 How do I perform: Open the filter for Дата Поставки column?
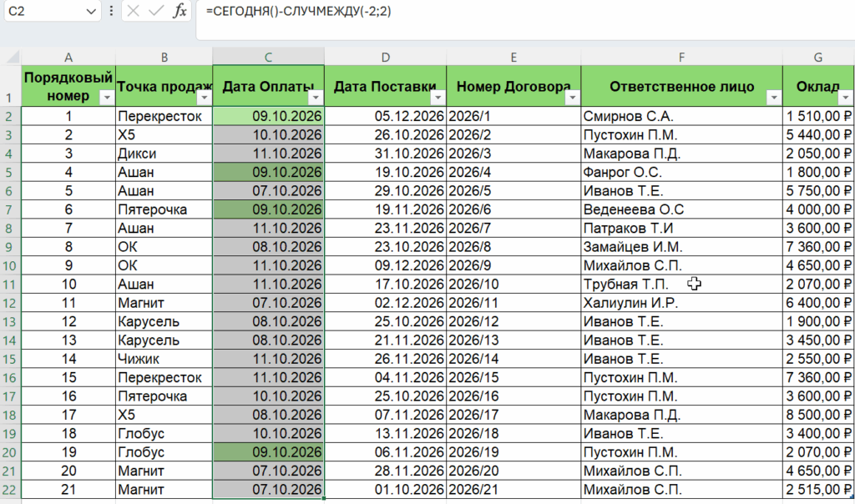point(438,98)
